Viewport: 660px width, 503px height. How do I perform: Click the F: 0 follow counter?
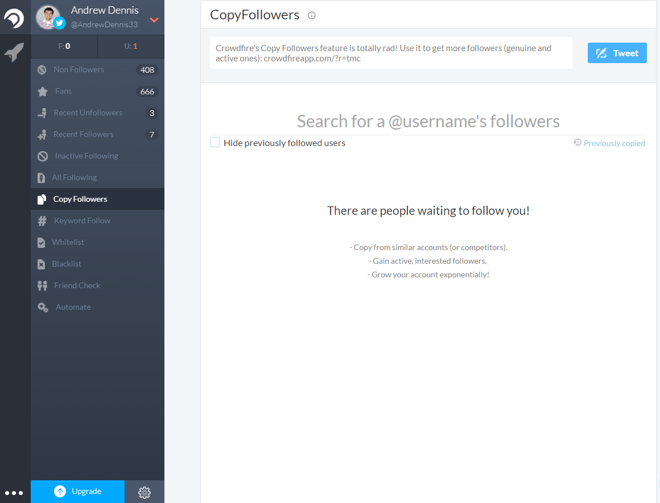[x=64, y=46]
